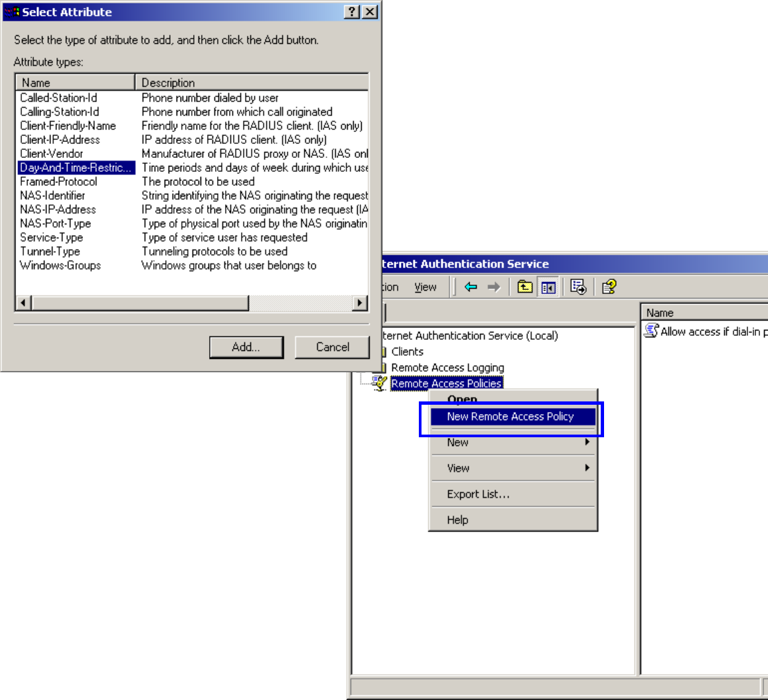768x700 pixels.
Task: Click the Forward arrow in IAS toolbar
Action: tap(494, 287)
